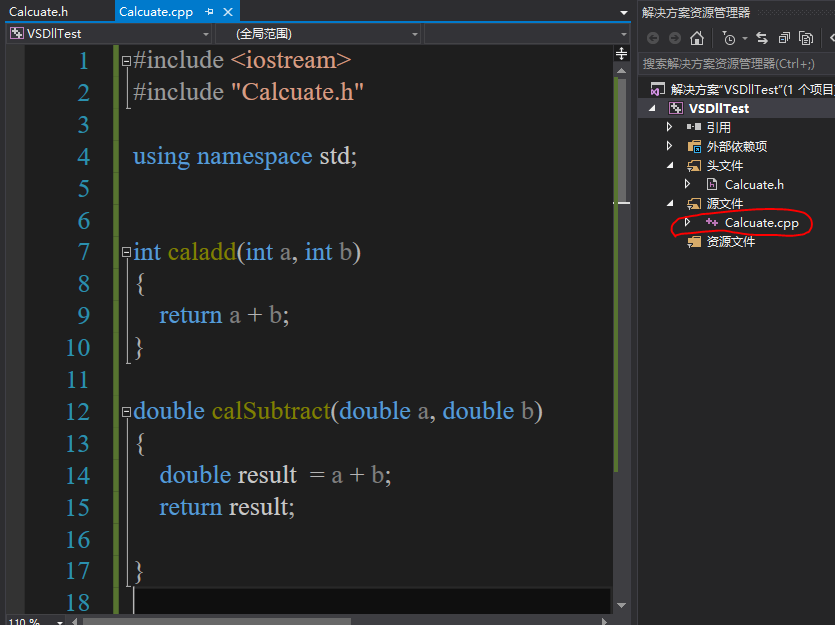Select Calcuate.h in Solution Explorer tree

754,185
